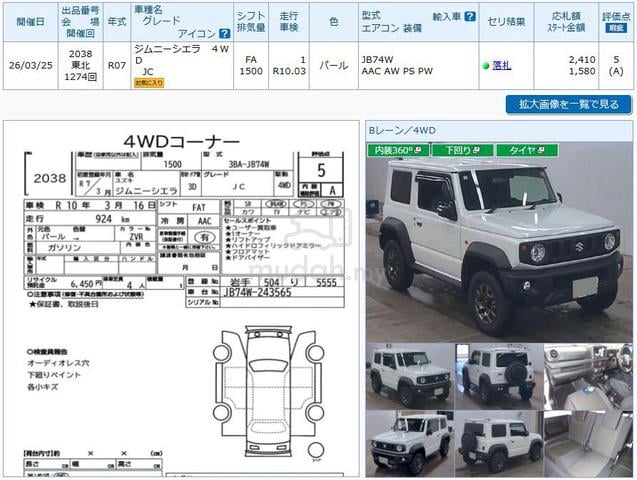
Task: Click the 走行 車検 column header
Action: point(289,22)
